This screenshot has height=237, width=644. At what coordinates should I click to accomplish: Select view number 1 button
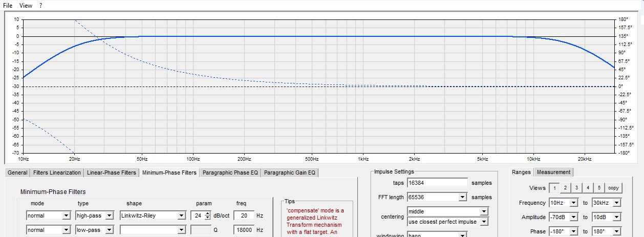tap(553, 188)
